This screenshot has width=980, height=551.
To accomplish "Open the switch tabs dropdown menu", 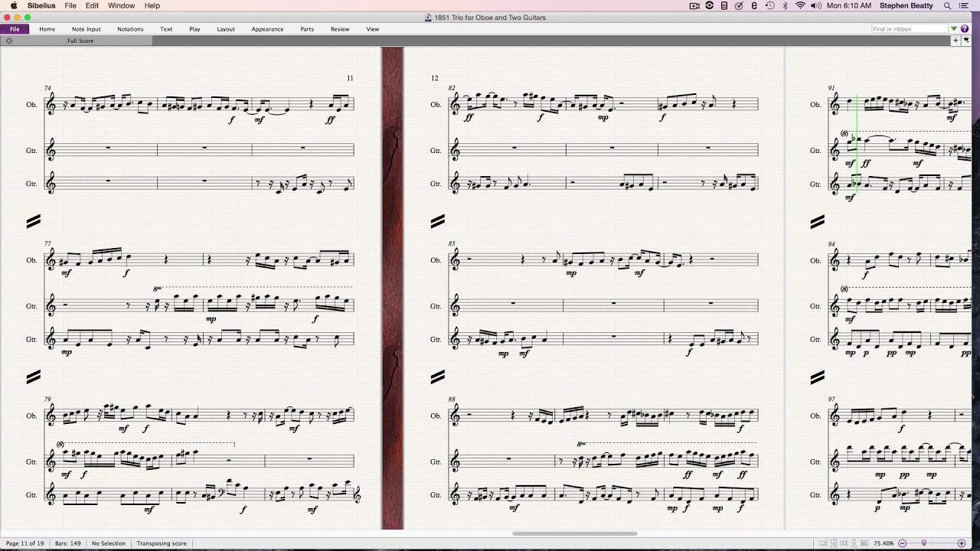I will click(966, 40).
